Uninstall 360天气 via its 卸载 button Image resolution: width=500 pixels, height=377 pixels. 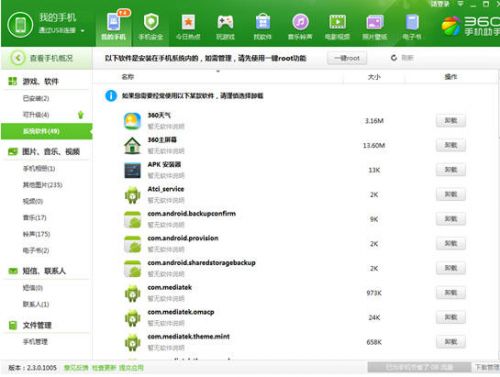click(451, 121)
